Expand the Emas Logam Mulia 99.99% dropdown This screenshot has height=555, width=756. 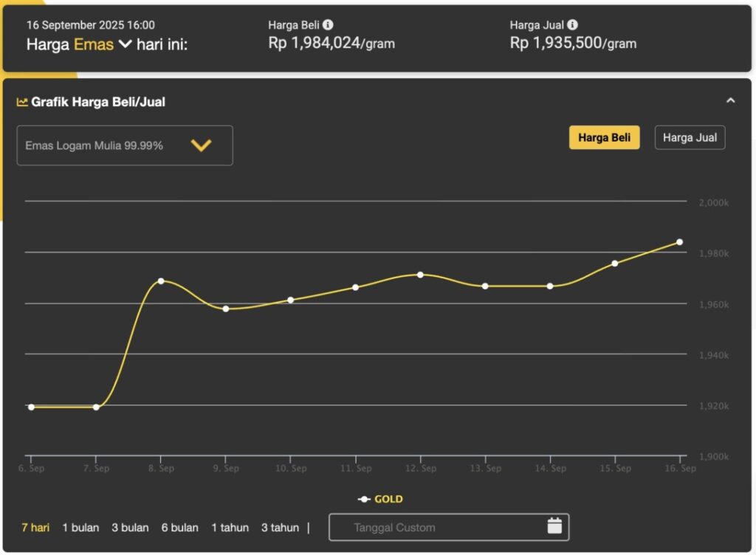200,145
